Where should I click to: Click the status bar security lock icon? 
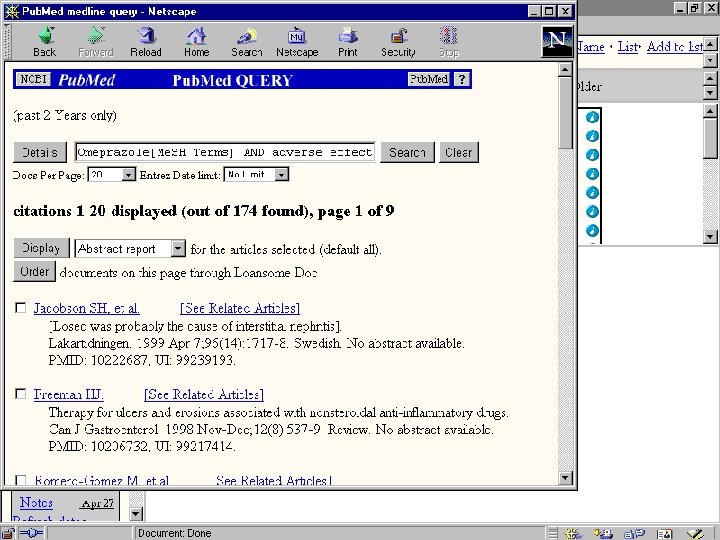point(9,533)
